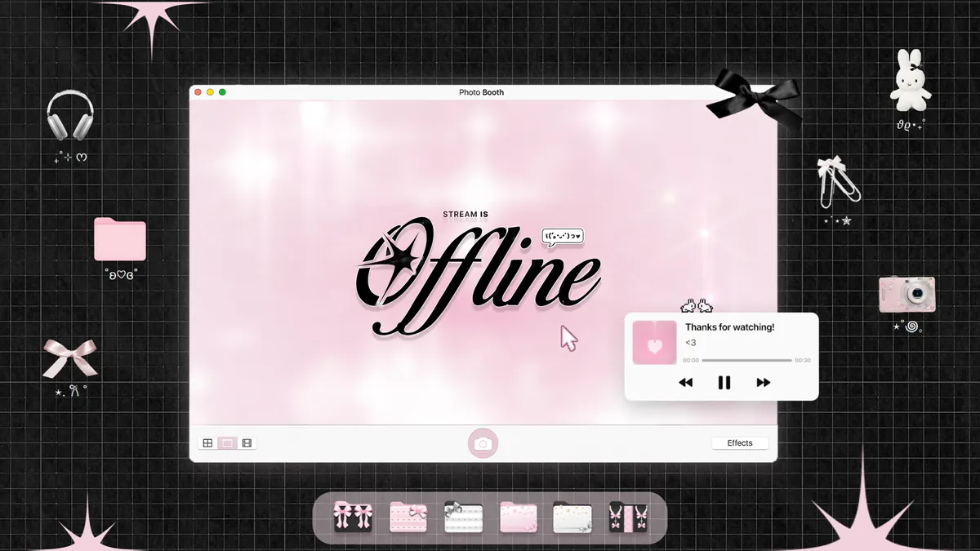Open the white bunny plush desktop icon
This screenshot has width=980, height=551.
point(911,80)
